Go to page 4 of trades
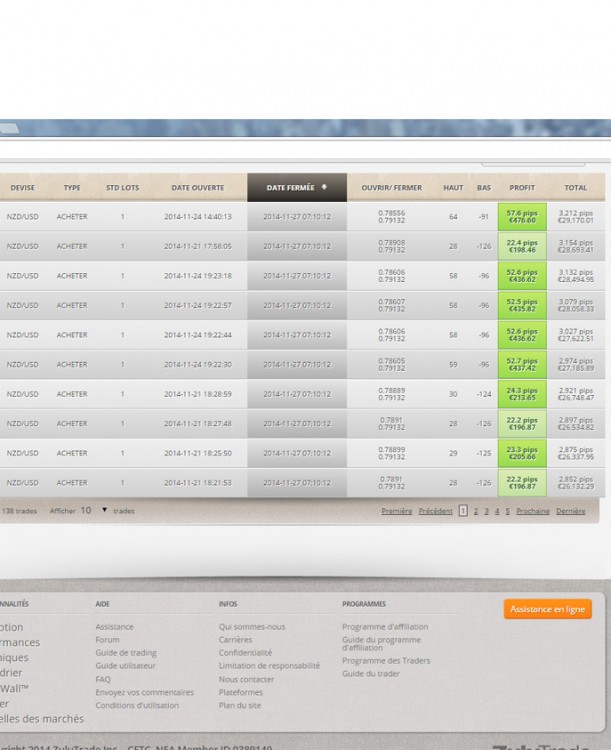 [x=497, y=511]
